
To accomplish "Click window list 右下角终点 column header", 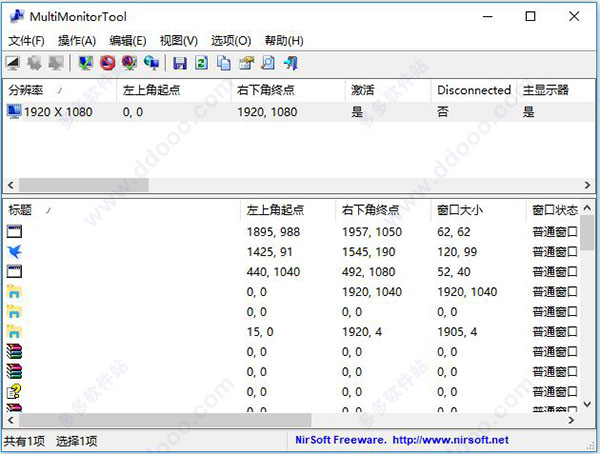I will pos(383,210).
